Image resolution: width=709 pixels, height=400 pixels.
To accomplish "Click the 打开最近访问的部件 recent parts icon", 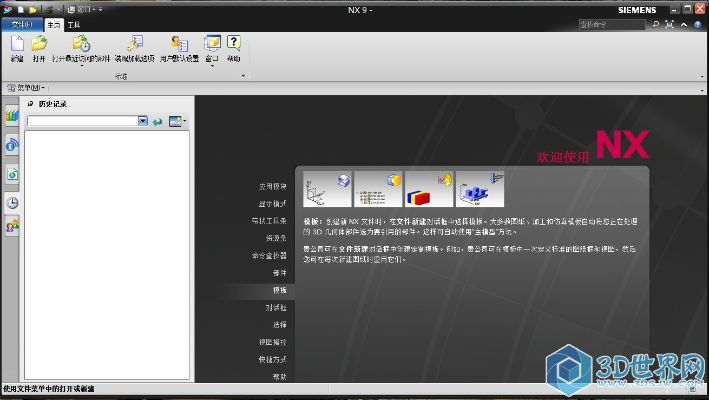I will (x=81, y=44).
